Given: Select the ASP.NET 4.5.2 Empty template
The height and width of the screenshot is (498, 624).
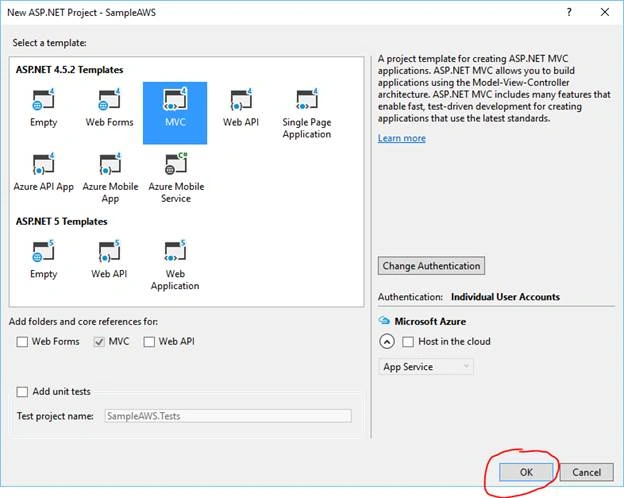Looking at the screenshot, I should click(x=43, y=109).
